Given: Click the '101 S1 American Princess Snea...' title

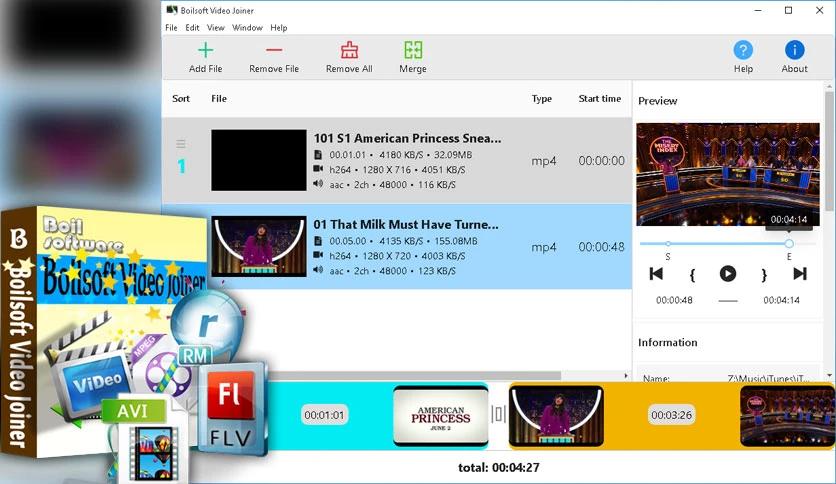Looking at the screenshot, I should coord(407,138).
